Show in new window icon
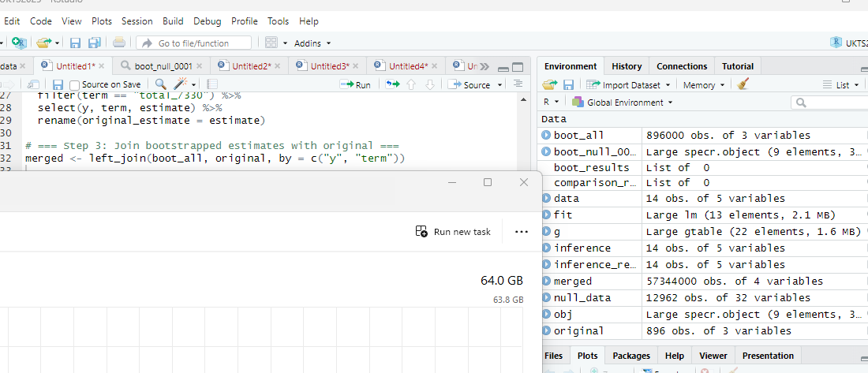Screen dimensions: 868x373 [x=33, y=84]
